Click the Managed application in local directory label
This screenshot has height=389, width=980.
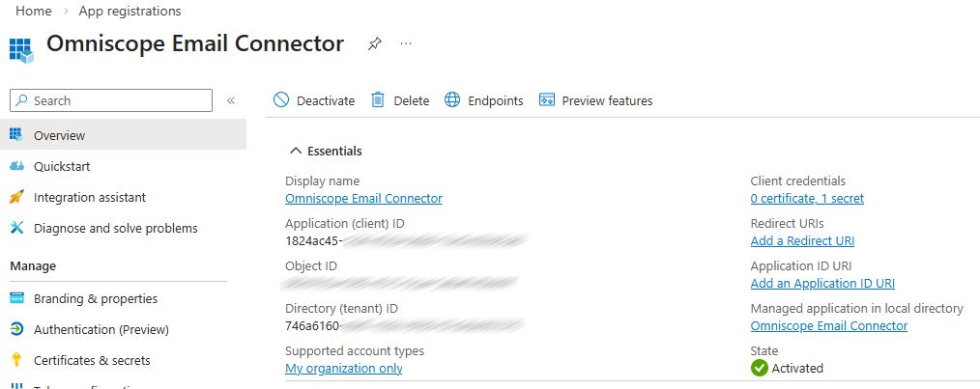(857, 309)
